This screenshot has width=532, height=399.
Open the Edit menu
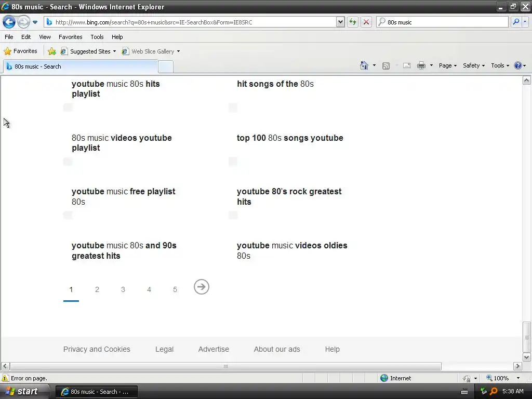coord(26,37)
